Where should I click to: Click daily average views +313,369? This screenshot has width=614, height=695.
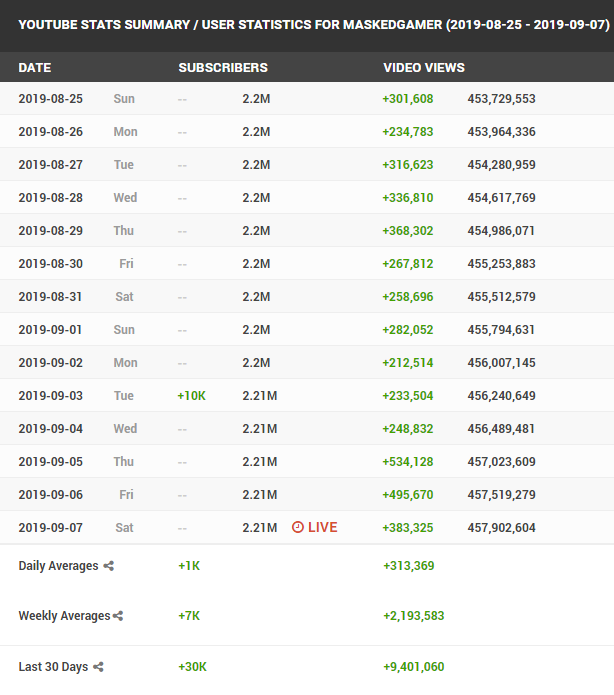(x=409, y=566)
